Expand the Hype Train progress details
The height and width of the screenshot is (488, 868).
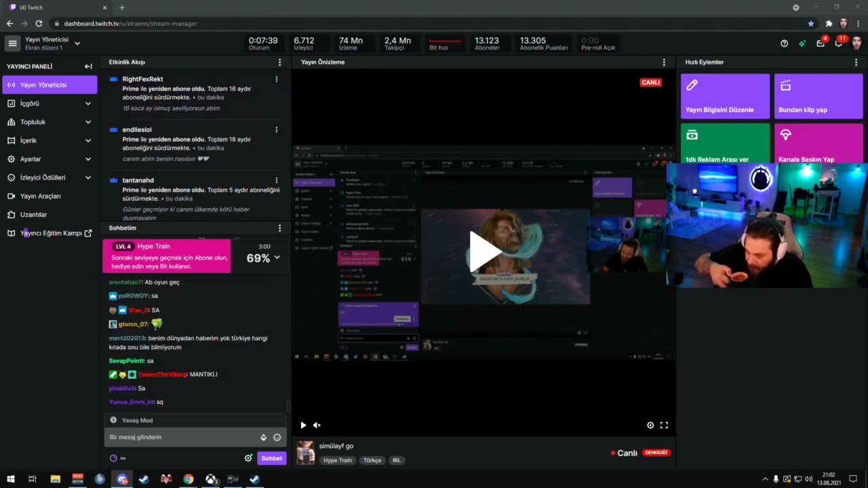277,258
